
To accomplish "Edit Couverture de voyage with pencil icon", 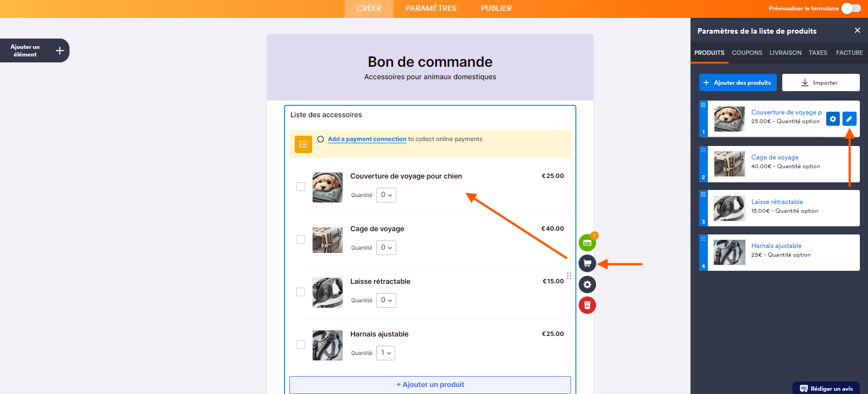I will pyautogui.click(x=850, y=119).
